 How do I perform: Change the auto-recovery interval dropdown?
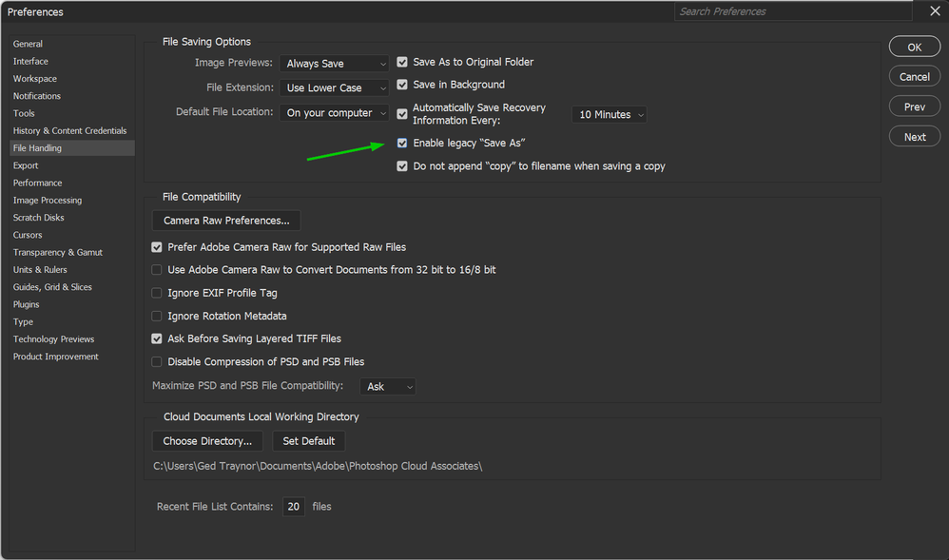610,115
